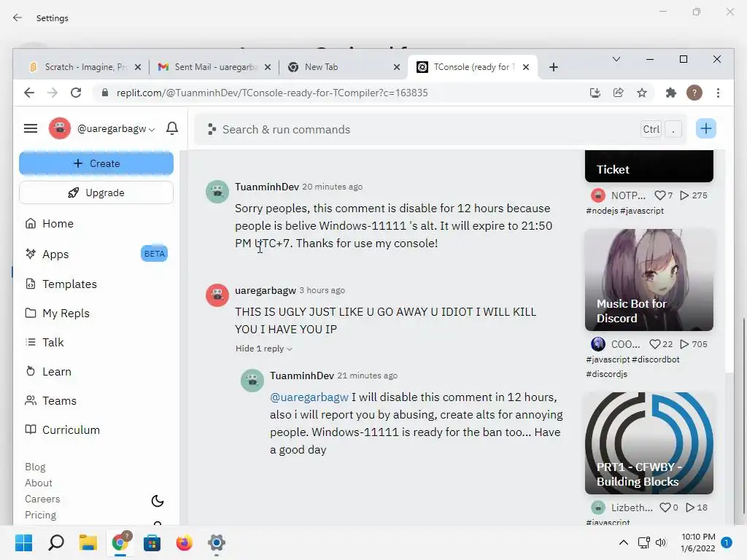Open the Music Bot for Discord card
This screenshot has height=560, width=747.
[x=649, y=280]
